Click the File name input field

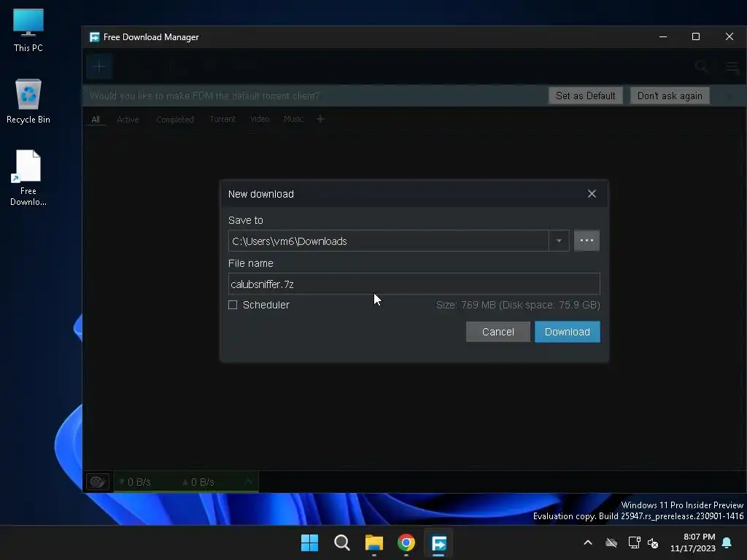(x=414, y=284)
